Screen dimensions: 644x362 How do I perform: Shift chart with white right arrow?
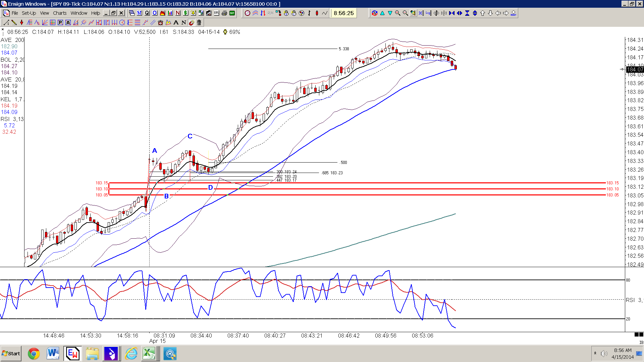pyautogui.click(x=506, y=13)
